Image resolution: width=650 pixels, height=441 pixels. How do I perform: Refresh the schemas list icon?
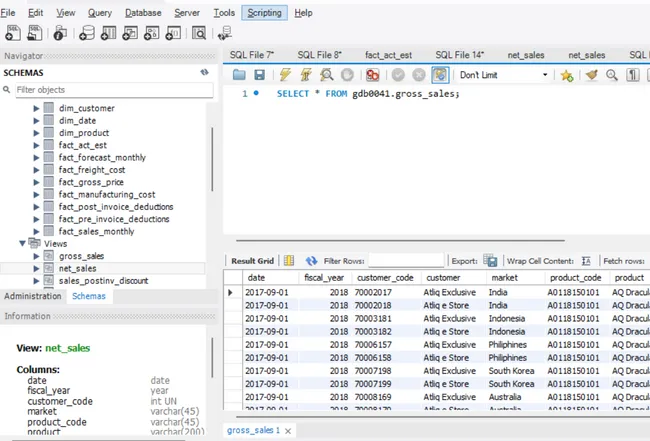coord(203,73)
